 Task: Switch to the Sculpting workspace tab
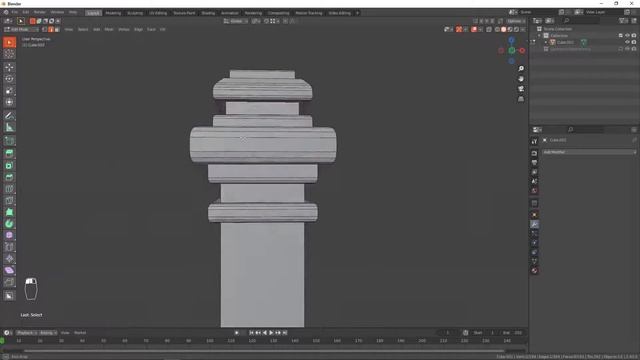[x=135, y=13]
